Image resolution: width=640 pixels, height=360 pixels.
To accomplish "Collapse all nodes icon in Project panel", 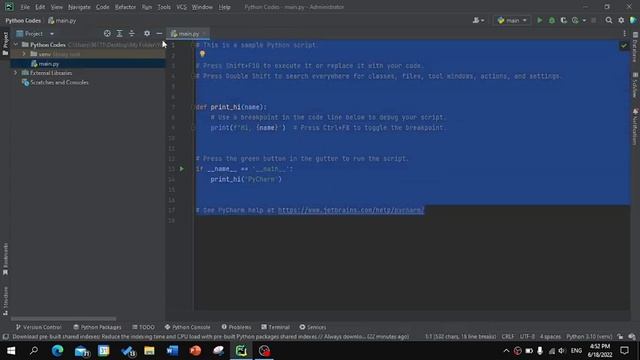I will tap(131, 33).
